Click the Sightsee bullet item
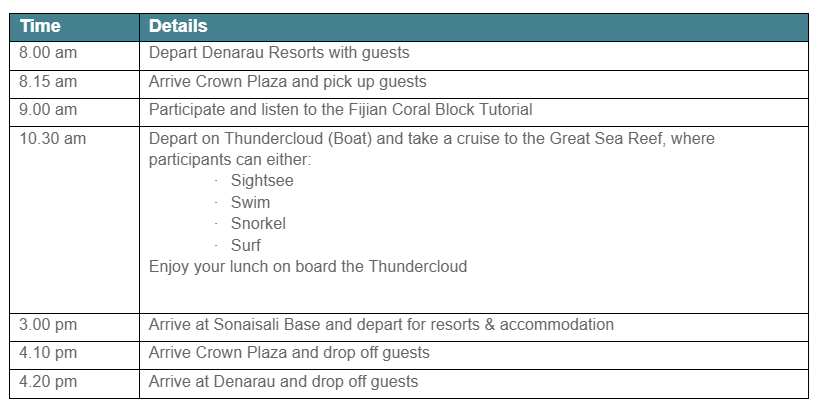The height and width of the screenshot is (406, 823). (x=262, y=181)
